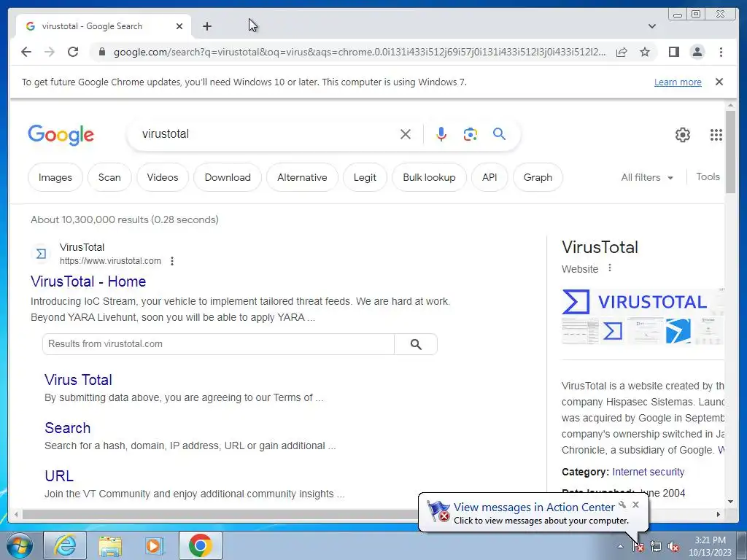Open the Chrome side panel

[x=673, y=52]
